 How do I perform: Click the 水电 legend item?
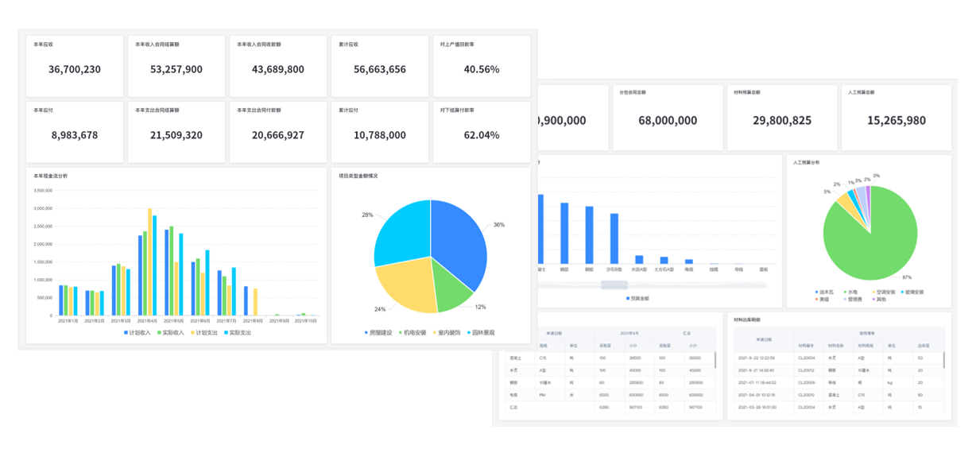850,292
